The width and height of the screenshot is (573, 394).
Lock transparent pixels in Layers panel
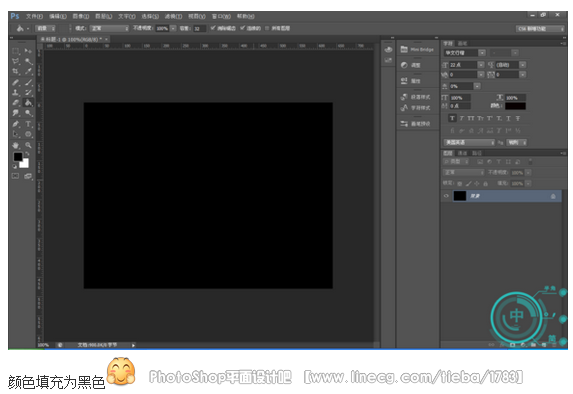point(459,183)
